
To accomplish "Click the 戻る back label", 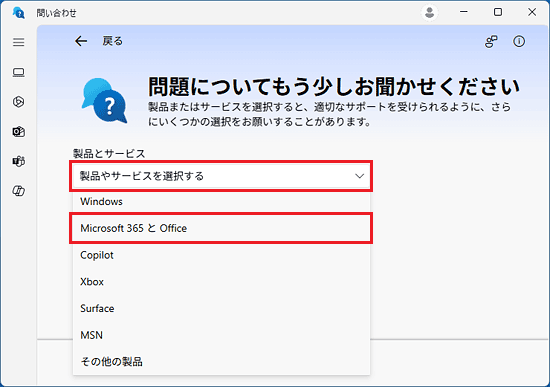I will tap(113, 41).
